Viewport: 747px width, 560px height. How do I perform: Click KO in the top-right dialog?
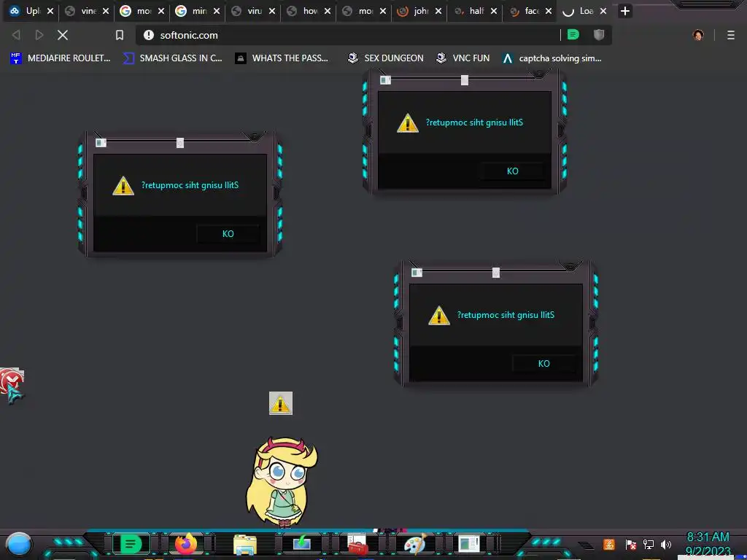[512, 171]
